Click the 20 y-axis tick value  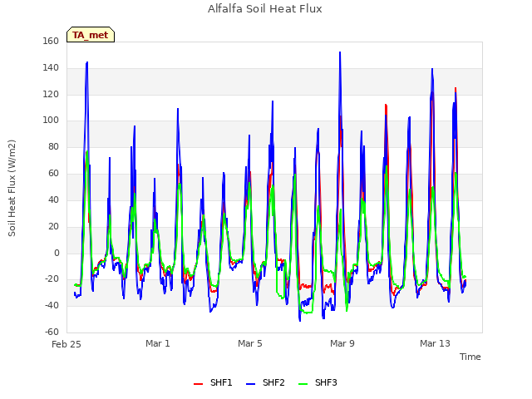53,226
